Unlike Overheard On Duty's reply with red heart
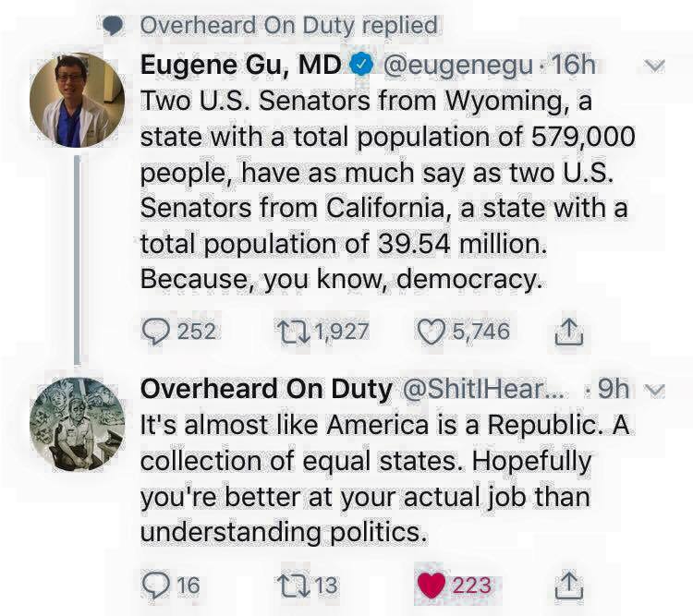 click(x=431, y=584)
